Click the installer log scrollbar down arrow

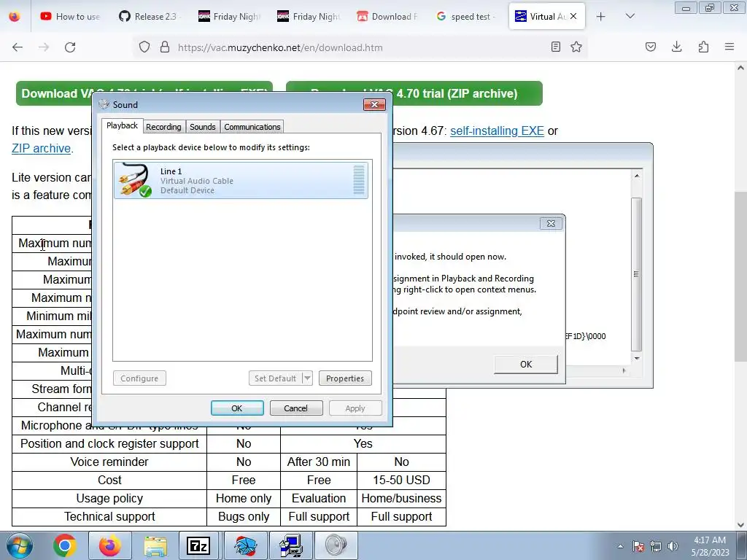(x=636, y=358)
